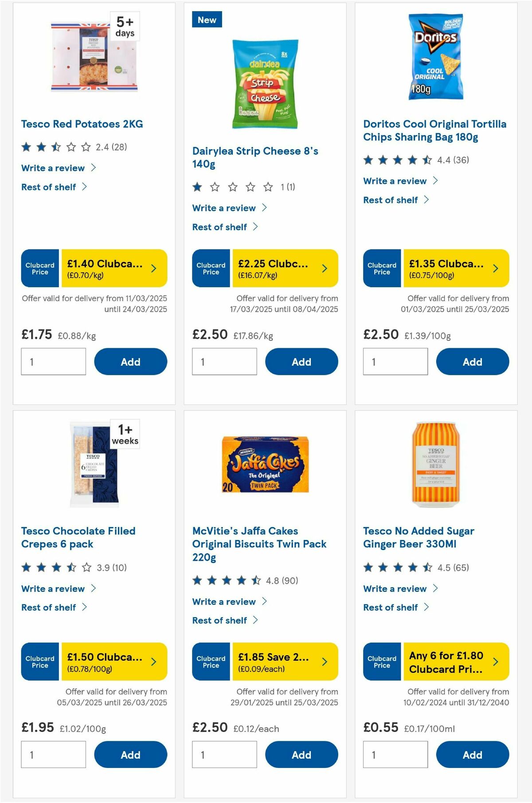The width and height of the screenshot is (532, 803).
Task: Click the Clubcard Price badge on Ginger Beer
Action: (382, 661)
